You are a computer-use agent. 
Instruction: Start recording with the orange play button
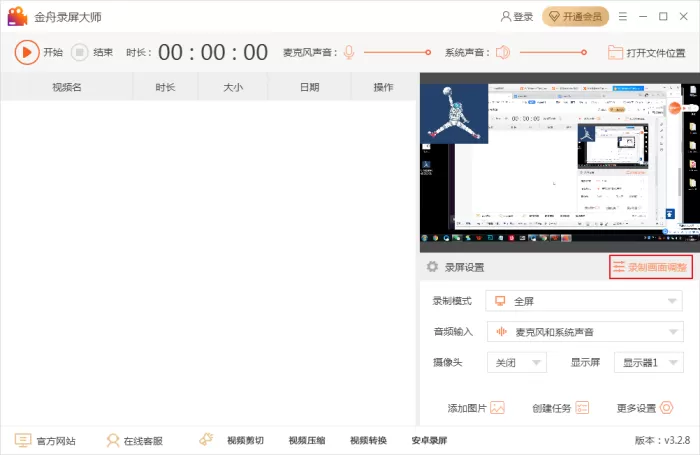coord(27,52)
